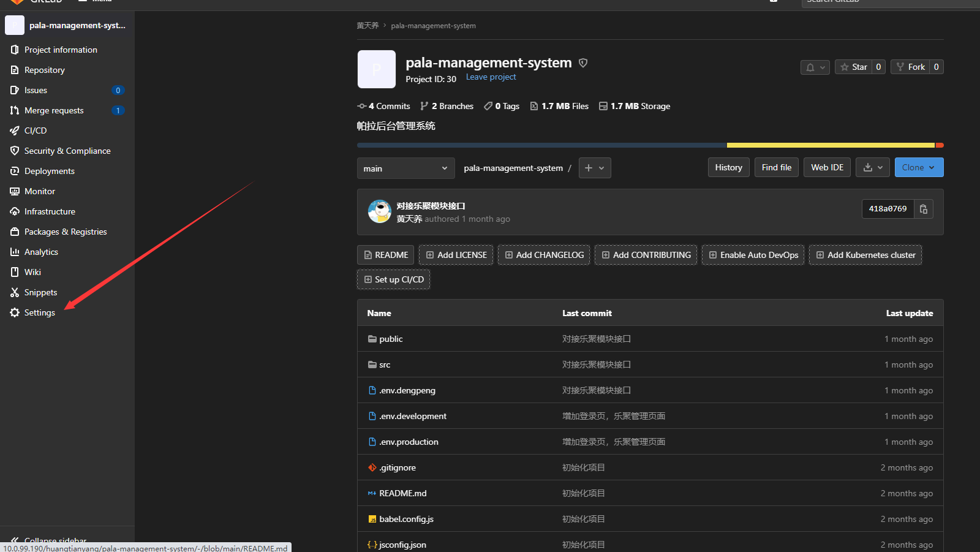Click Add CHANGELOG

coord(544,255)
